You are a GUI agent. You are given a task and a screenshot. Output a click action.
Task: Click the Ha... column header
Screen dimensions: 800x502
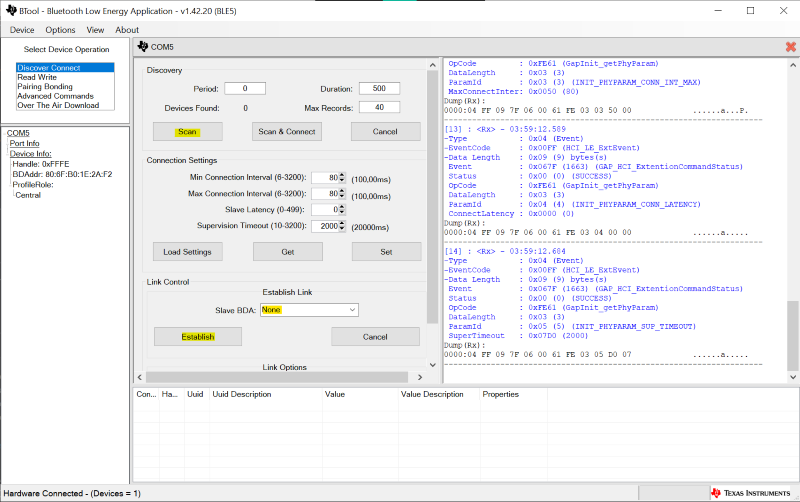[x=171, y=394]
